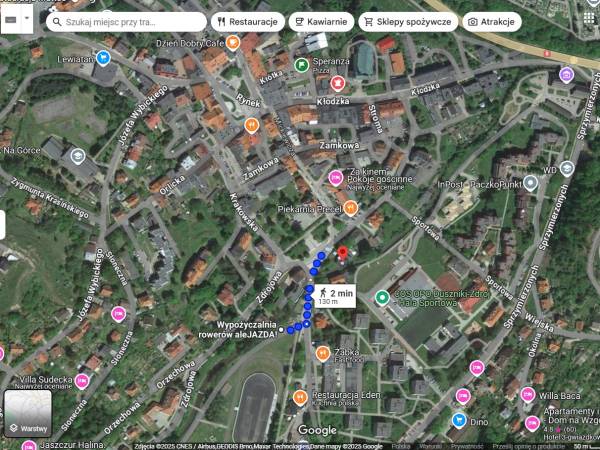Click the red destination pin
Screen dimensions: 600x450
342,254
